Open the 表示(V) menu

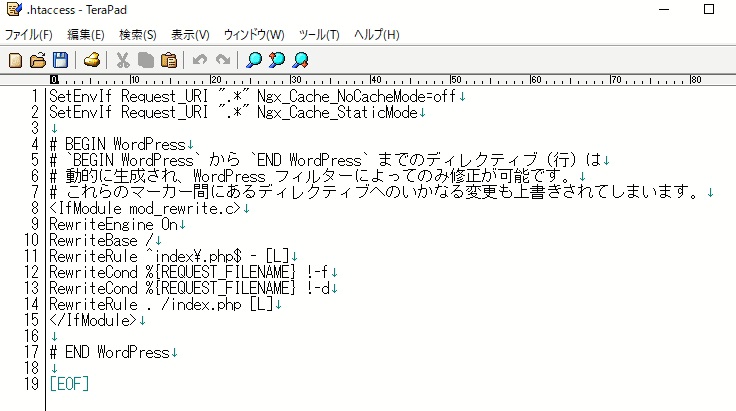190,35
